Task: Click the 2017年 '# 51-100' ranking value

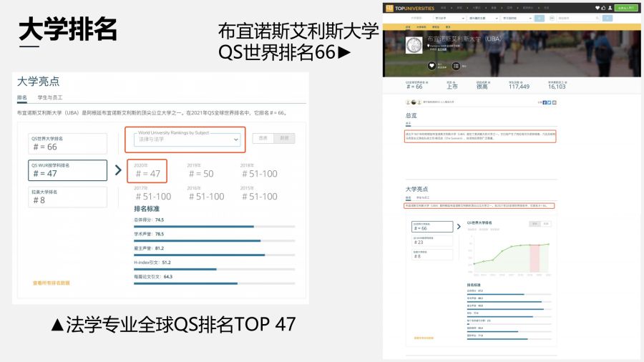Action: tap(153, 197)
